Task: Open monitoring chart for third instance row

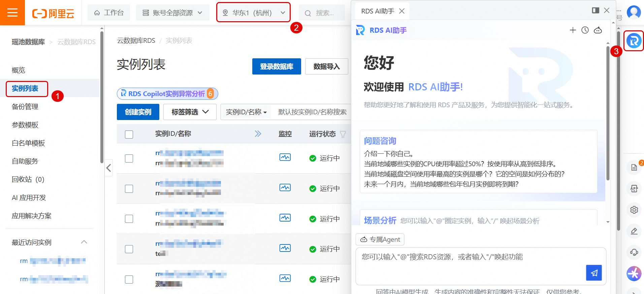Action: click(285, 218)
